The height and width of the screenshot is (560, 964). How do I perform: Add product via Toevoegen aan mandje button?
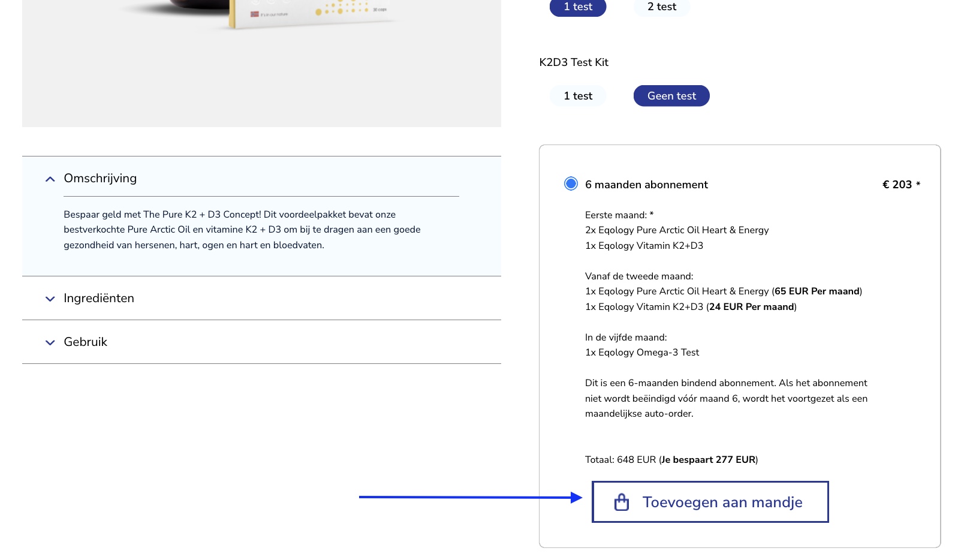pyautogui.click(x=710, y=502)
